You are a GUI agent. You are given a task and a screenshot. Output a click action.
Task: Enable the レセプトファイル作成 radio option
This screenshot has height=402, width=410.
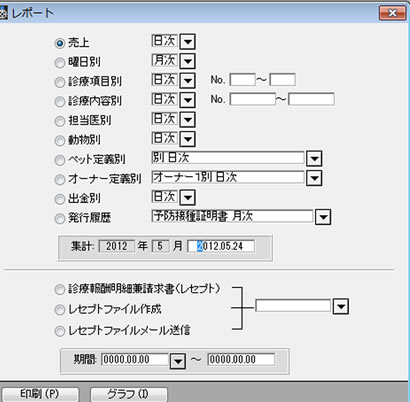pyautogui.click(x=60, y=310)
